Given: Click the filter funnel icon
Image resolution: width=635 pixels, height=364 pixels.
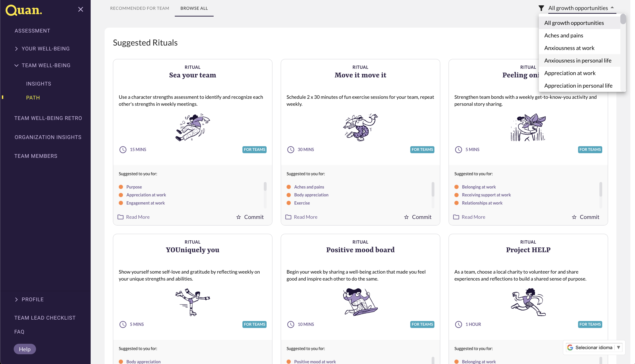Looking at the screenshot, I should tap(541, 8).
